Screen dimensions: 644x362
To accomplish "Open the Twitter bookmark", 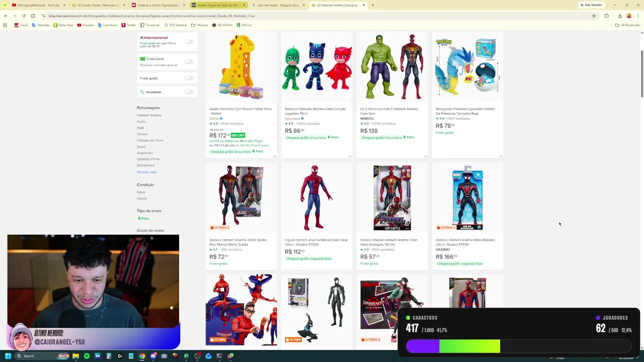I will [x=128, y=25].
